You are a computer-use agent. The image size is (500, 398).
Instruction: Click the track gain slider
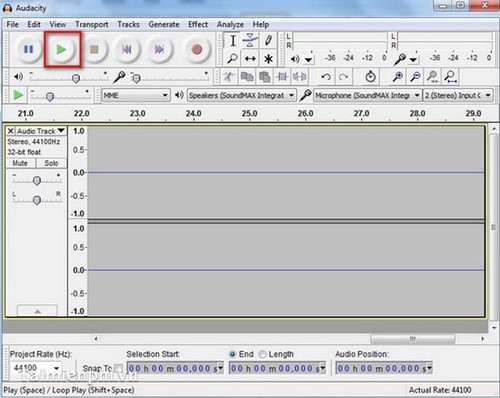pos(37,180)
